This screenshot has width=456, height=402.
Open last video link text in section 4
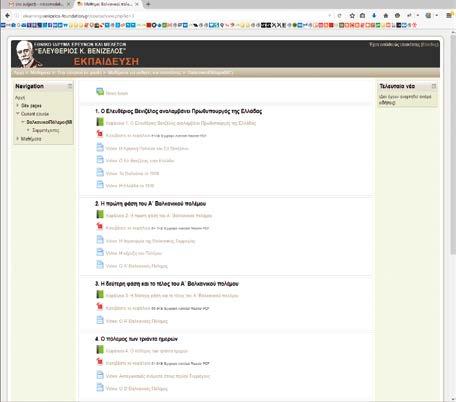(x=136, y=388)
